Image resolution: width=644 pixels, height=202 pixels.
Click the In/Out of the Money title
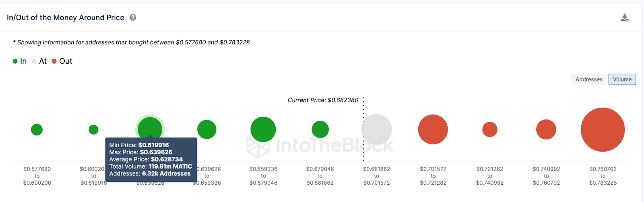click(x=66, y=18)
